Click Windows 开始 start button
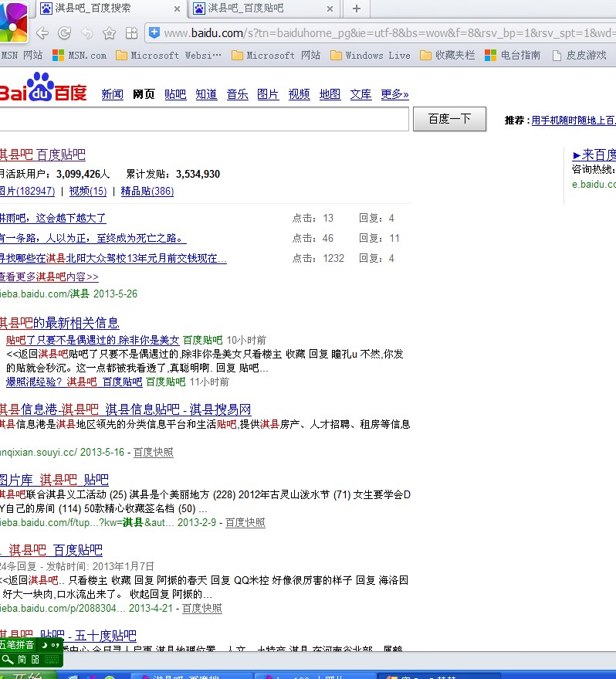 pos(28,675)
